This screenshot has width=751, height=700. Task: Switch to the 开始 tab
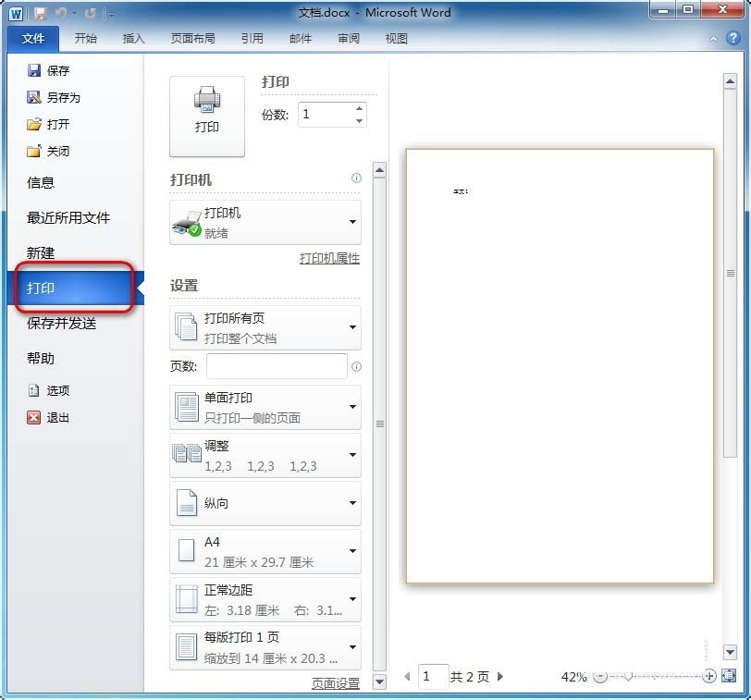tap(86, 38)
